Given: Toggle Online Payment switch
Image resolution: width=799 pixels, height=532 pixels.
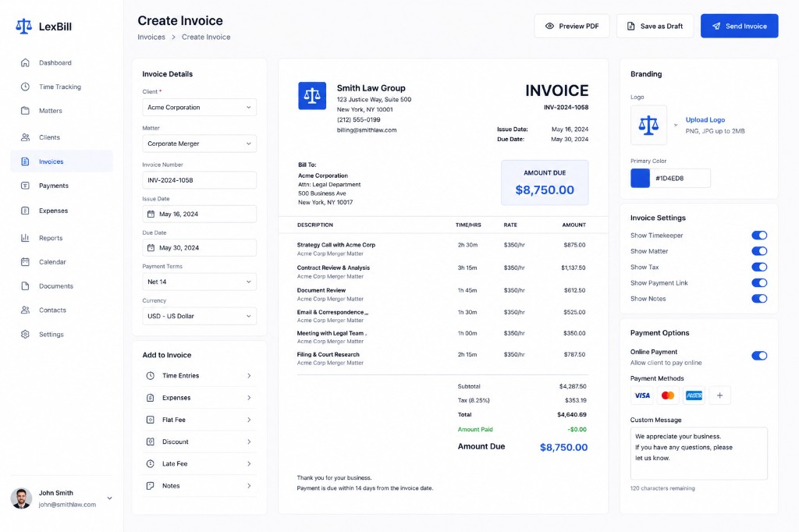Looking at the screenshot, I should 759,356.
